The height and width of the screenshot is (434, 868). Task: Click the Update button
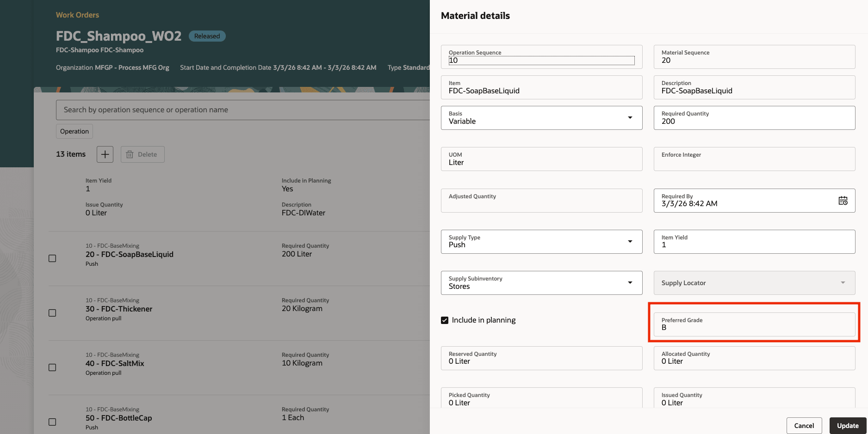pos(848,426)
